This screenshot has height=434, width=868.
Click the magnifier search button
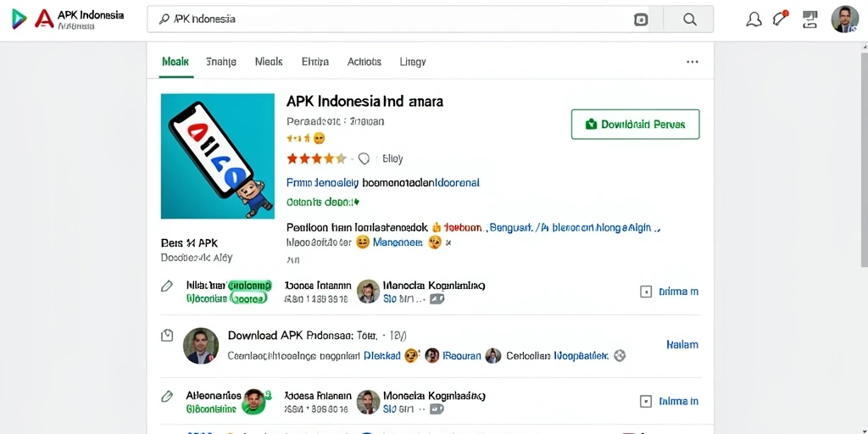click(x=689, y=19)
